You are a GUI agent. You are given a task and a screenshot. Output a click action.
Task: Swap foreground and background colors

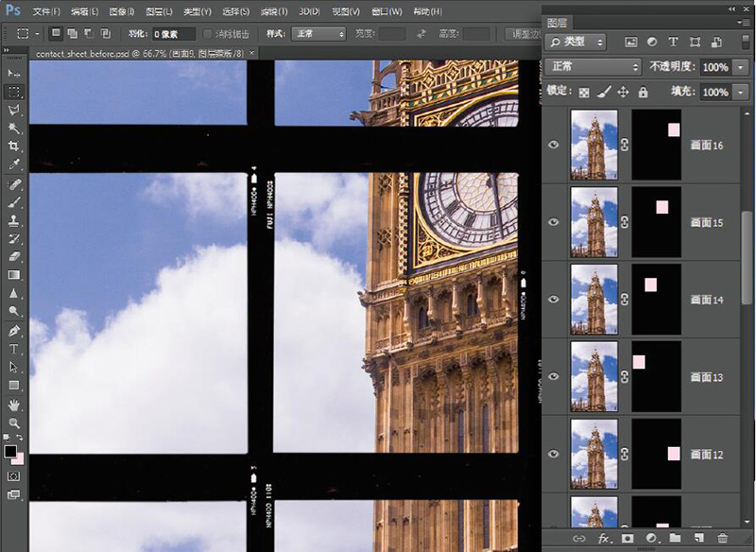20,438
